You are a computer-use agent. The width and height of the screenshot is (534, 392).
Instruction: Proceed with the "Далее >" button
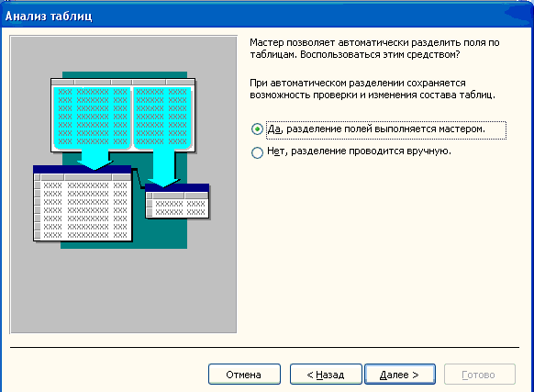(x=400, y=375)
